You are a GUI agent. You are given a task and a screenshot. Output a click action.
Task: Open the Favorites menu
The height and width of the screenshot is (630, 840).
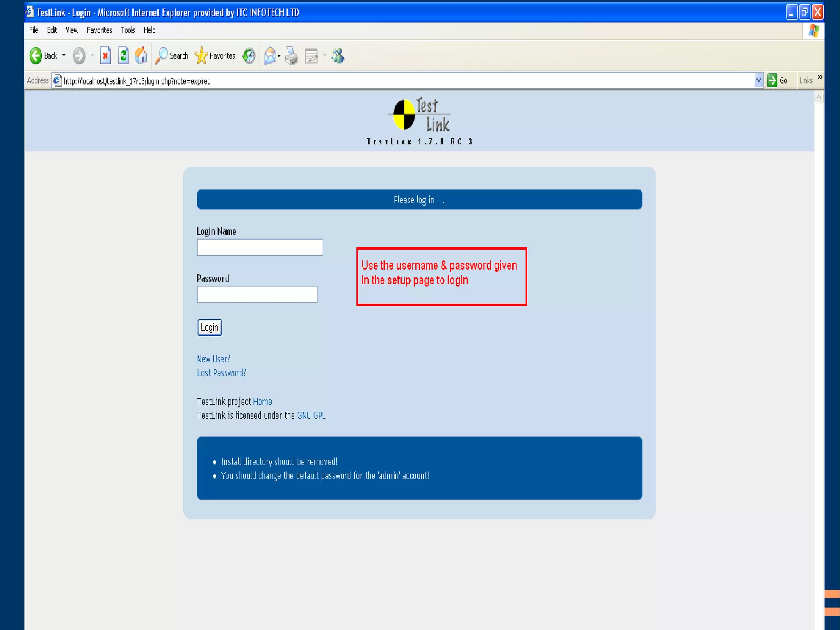click(99, 30)
